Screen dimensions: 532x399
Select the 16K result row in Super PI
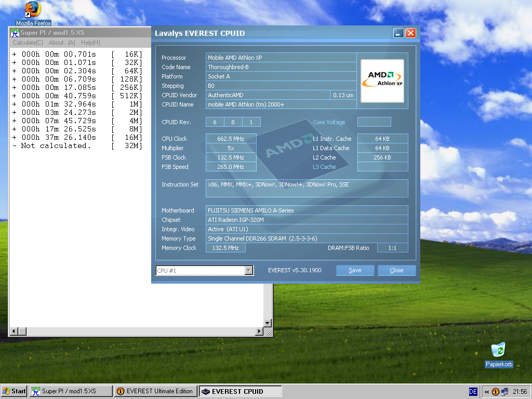click(x=77, y=54)
